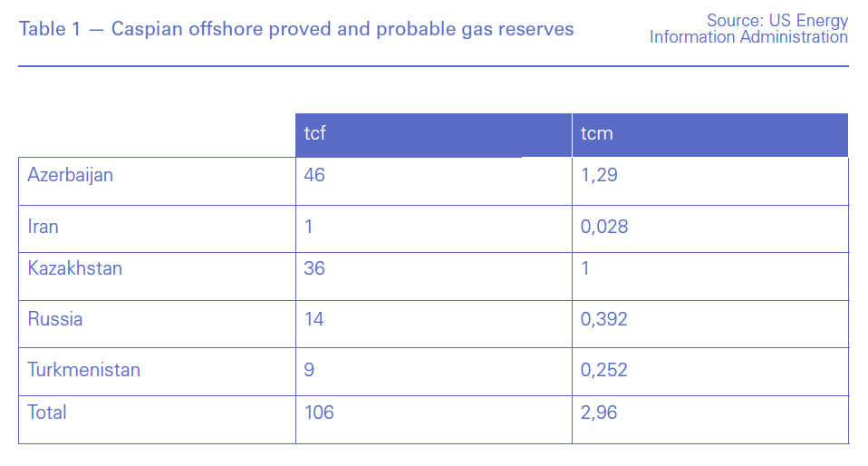
Task: Select Azerbaijan's tcf value 46
Action: [314, 175]
